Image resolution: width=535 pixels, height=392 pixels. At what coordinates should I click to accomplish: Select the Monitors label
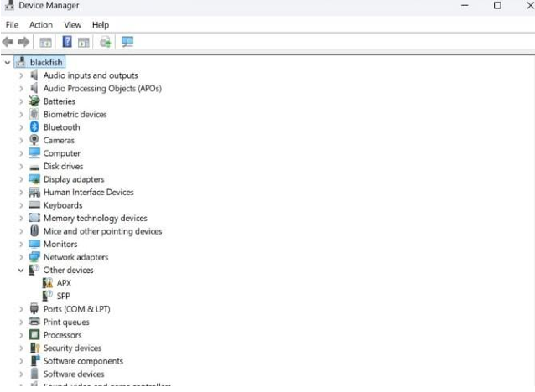[60, 244]
